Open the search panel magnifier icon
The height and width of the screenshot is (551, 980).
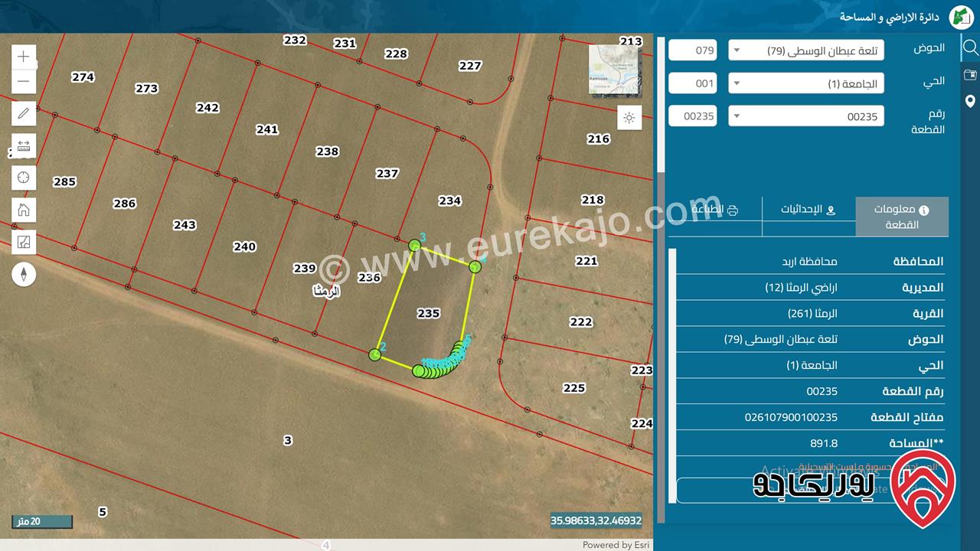(x=970, y=48)
